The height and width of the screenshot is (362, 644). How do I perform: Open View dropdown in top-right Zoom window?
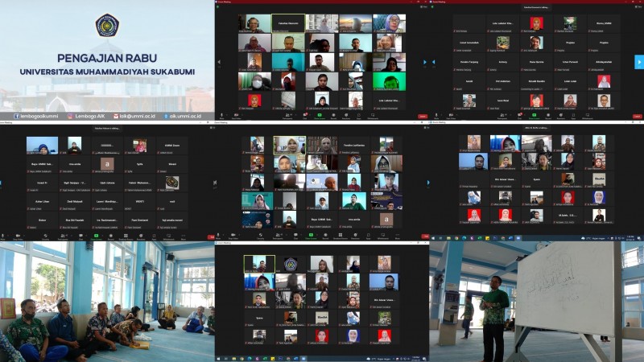click(x=638, y=8)
